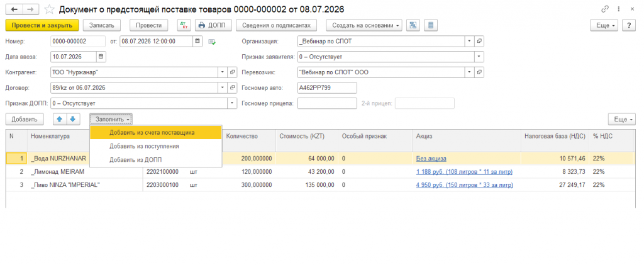Click the 2-й прицеп field
The height and width of the screenshot is (265, 644).
tap(425, 103)
